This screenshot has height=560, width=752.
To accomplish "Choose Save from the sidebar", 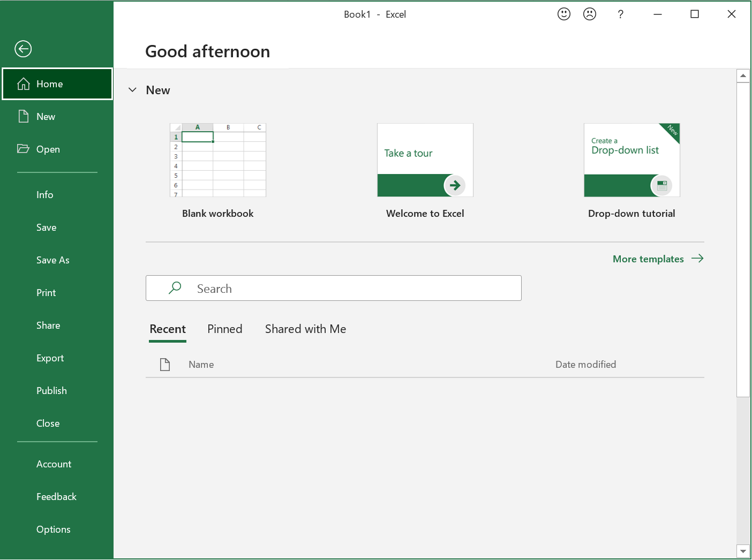I will [x=57, y=228].
